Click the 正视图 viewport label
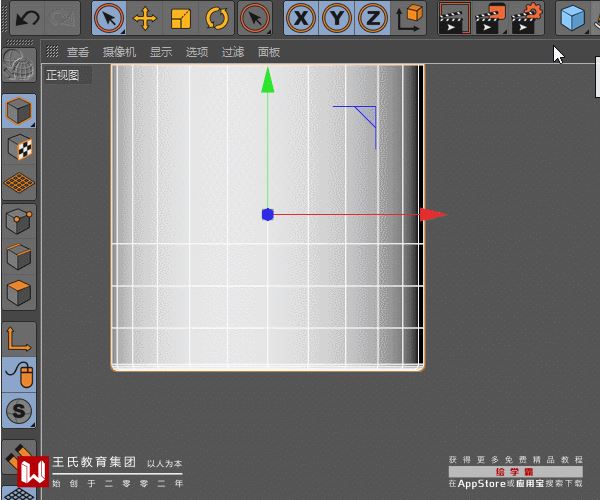 (62, 75)
